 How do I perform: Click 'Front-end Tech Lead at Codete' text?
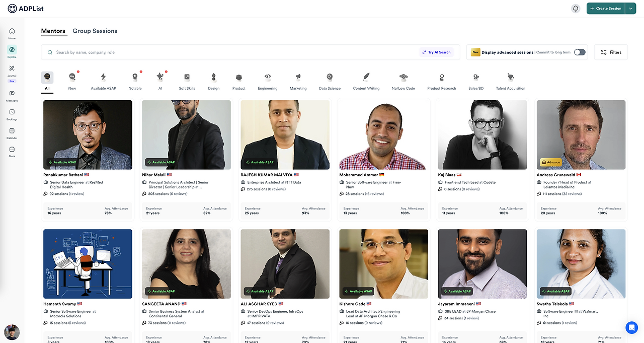click(x=470, y=182)
